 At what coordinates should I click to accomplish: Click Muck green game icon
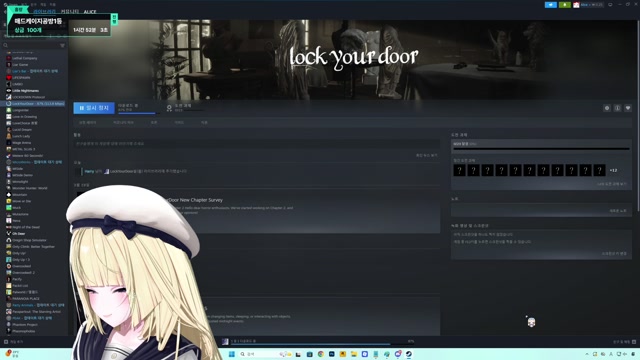point(9,208)
